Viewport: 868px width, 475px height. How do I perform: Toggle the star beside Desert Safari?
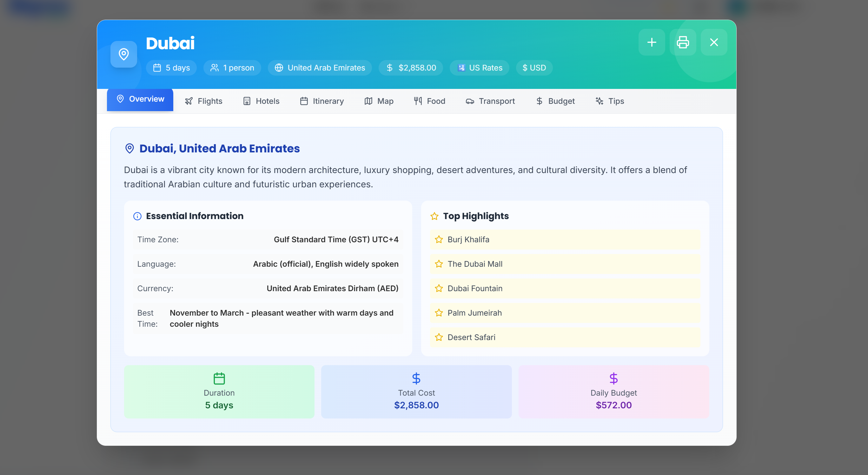[x=439, y=337]
